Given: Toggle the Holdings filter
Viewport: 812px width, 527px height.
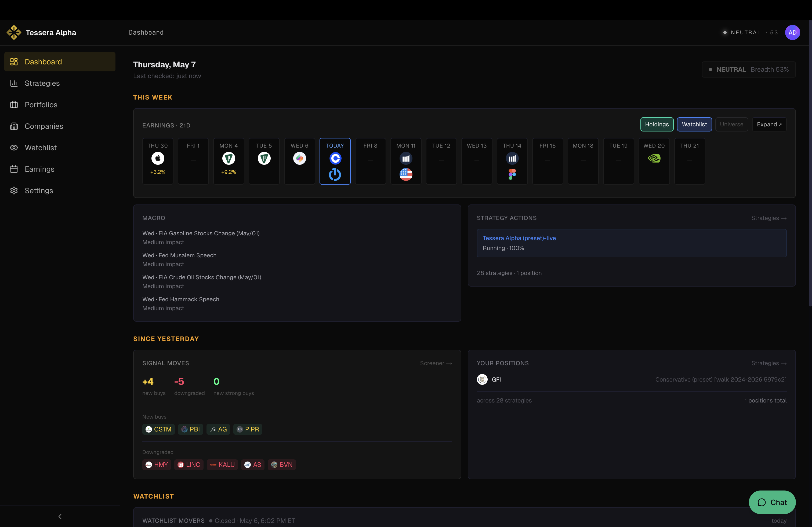Looking at the screenshot, I should pyautogui.click(x=657, y=125).
